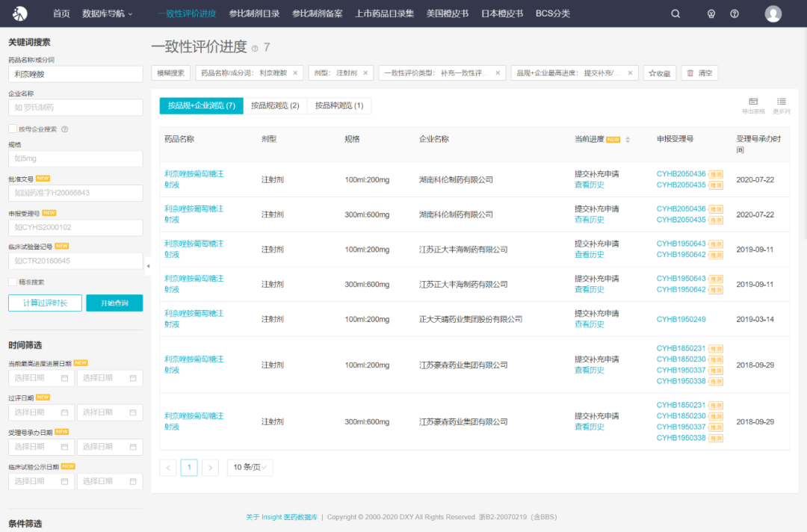Open the 关于 Insight 医药数据库 footer link

coord(282,517)
